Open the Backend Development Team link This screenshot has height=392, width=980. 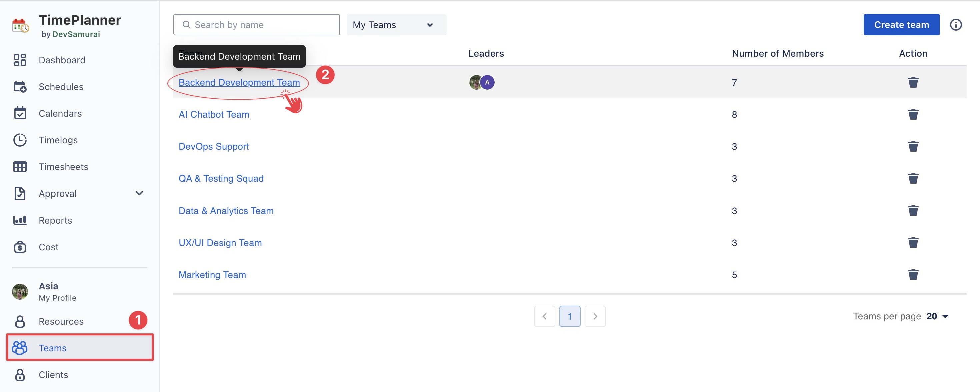239,83
